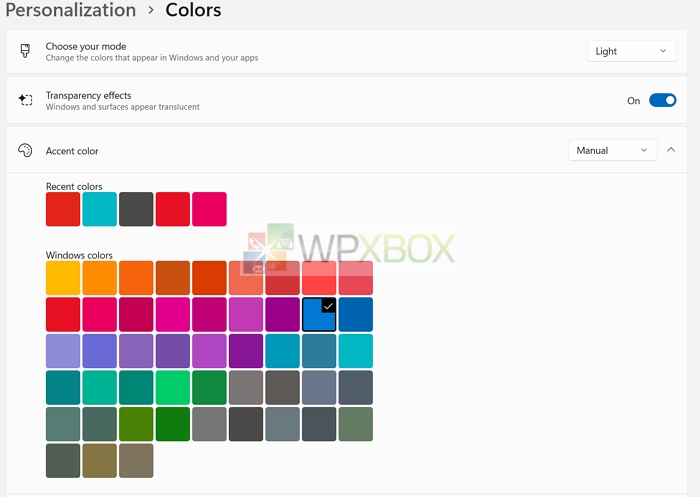Open the Manual accent color dropdown

pos(612,150)
